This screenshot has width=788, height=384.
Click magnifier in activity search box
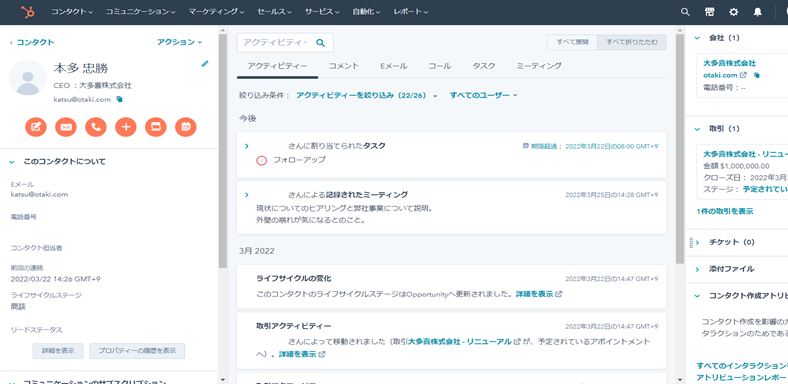[321, 43]
